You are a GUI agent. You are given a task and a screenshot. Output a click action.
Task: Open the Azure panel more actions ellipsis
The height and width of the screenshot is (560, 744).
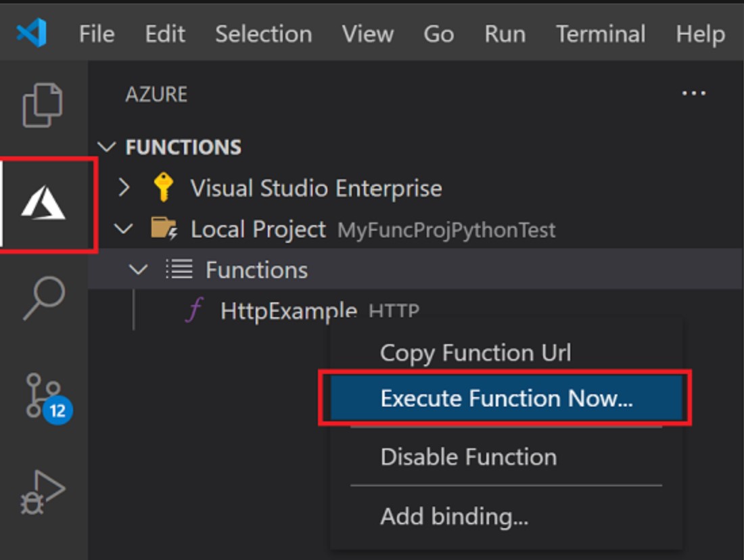point(694,93)
